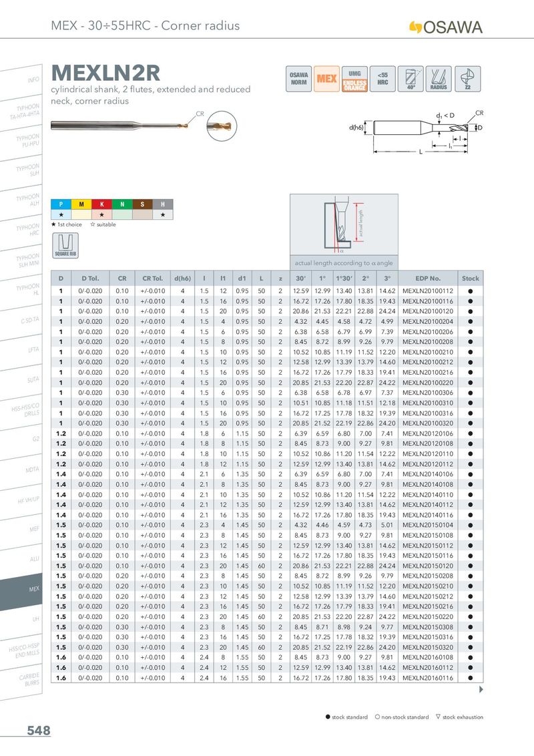Viewport: 534px width, 756px height.
Task: Click the star under the P material
Action: tap(61, 214)
